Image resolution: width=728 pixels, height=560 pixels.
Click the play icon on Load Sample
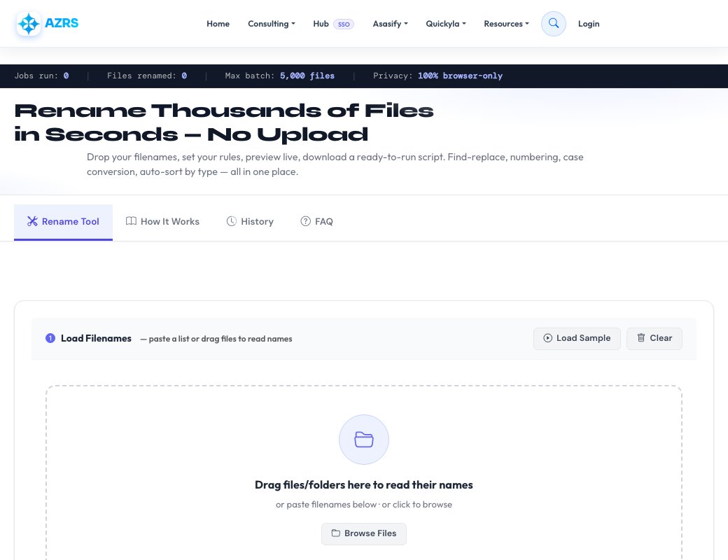tap(548, 338)
